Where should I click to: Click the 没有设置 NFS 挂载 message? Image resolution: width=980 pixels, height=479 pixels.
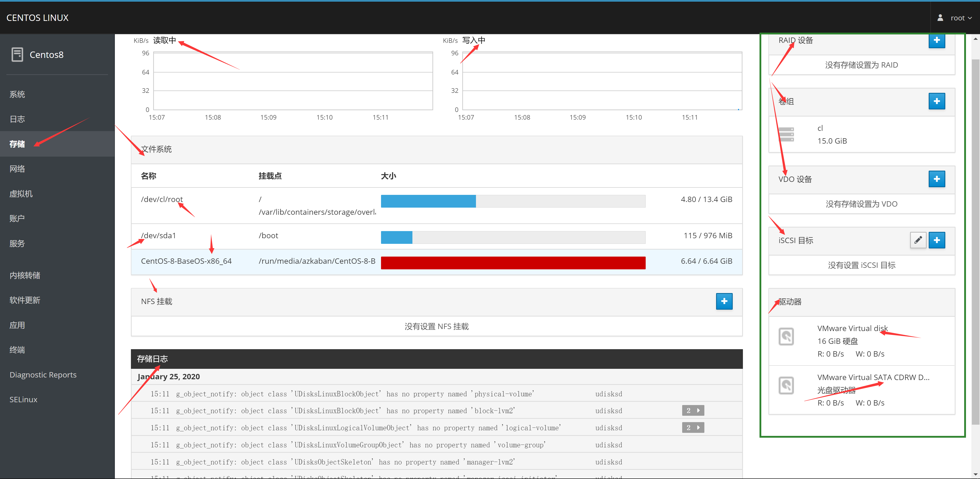pyautogui.click(x=436, y=326)
